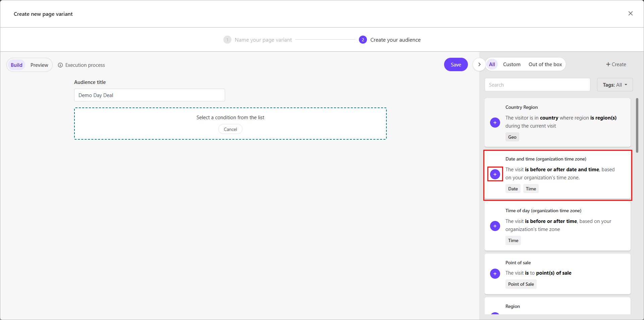
Task: Select the Country Region card title
Action: (x=521, y=107)
